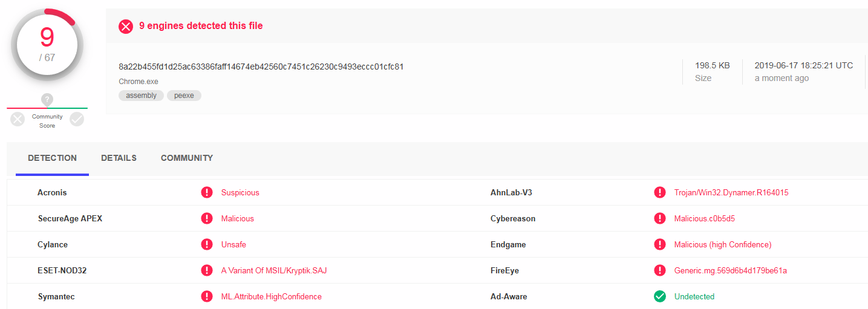Click the 'A Variant Of MSIL/Kryptik.SAJ' result
Image resolution: width=868 pixels, height=309 pixels.
coord(273,270)
